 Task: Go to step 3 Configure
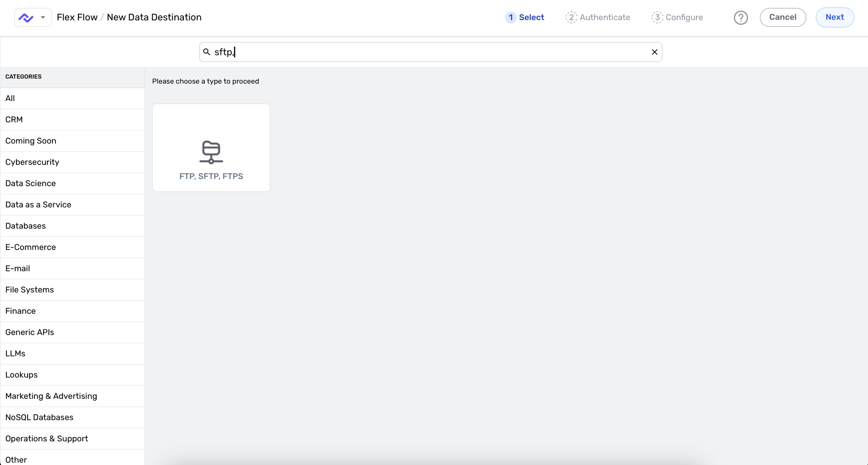677,17
